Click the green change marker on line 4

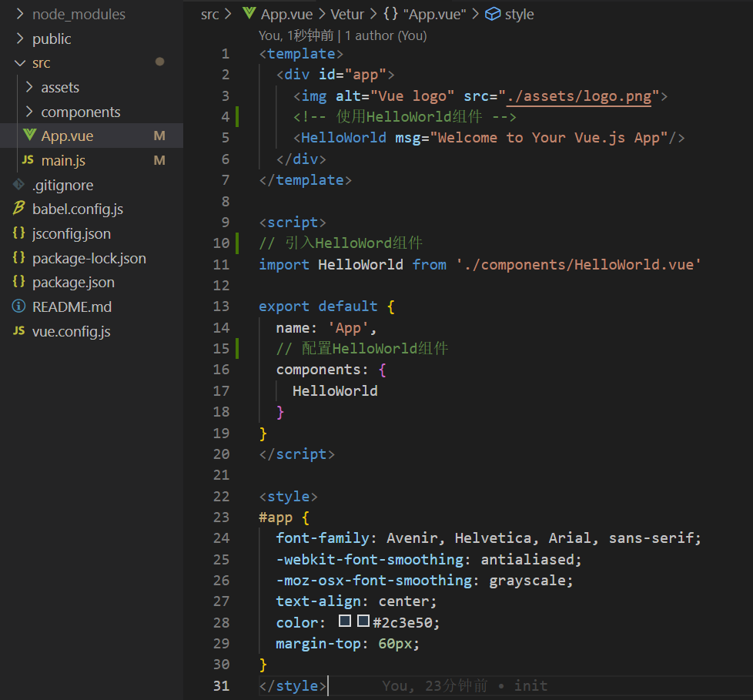237,117
